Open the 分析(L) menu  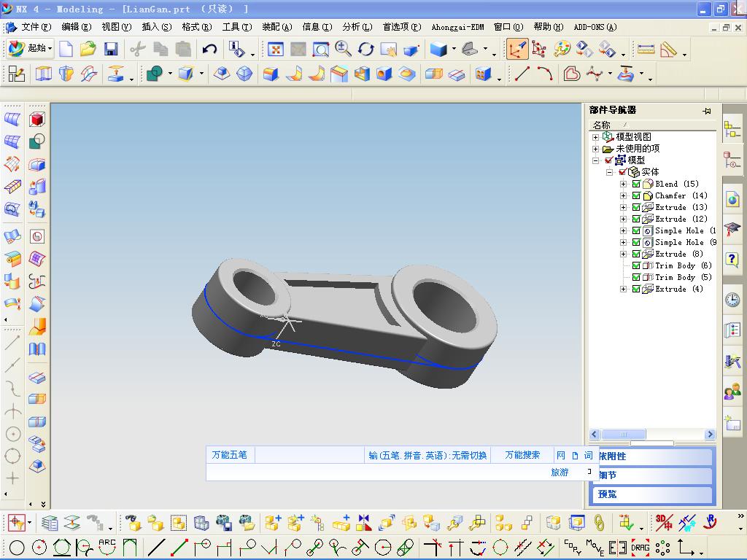point(357,27)
